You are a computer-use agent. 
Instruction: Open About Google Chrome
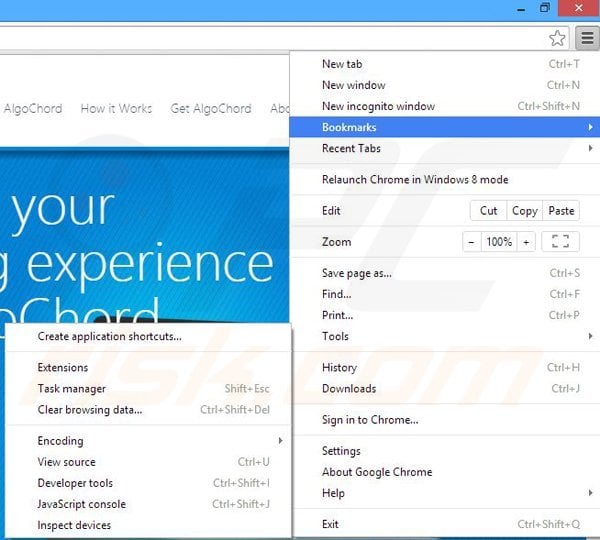[x=445, y=472]
